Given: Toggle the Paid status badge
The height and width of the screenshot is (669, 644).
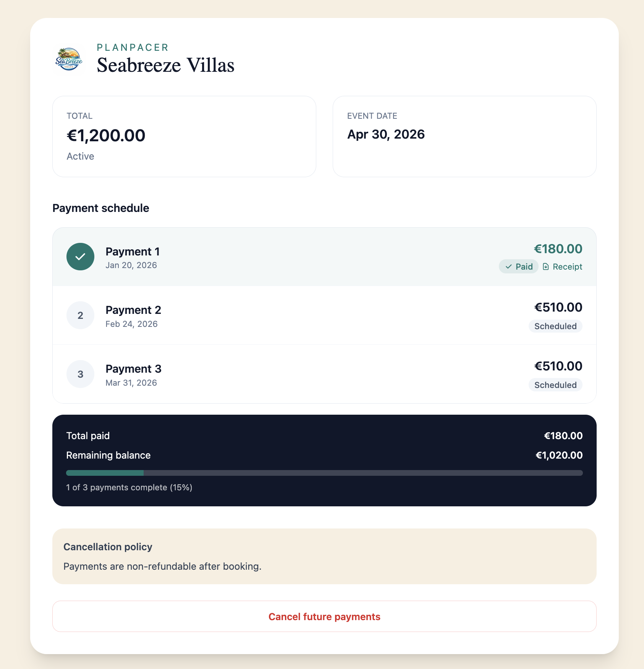Looking at the screenshot, I should point(518,267).
